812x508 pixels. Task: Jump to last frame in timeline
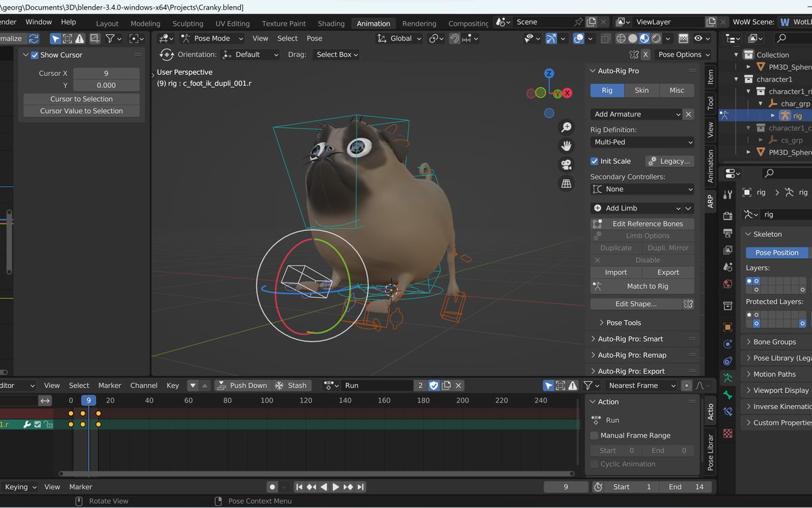pos(361,487)
